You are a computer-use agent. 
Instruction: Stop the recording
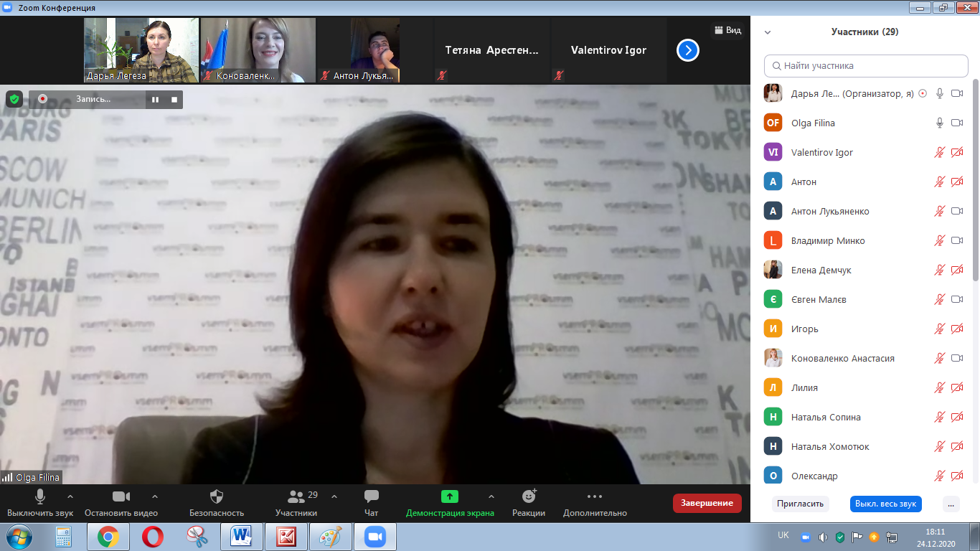174,99
